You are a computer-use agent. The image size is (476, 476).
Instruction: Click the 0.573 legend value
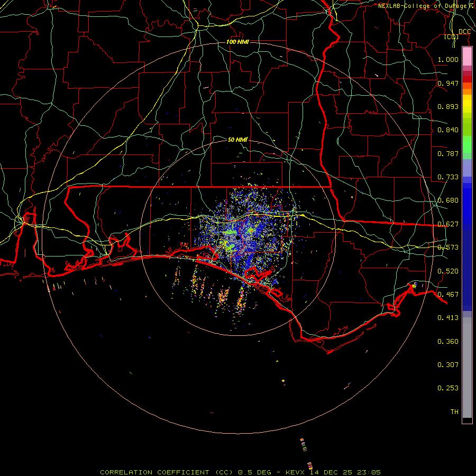point(448,248)
